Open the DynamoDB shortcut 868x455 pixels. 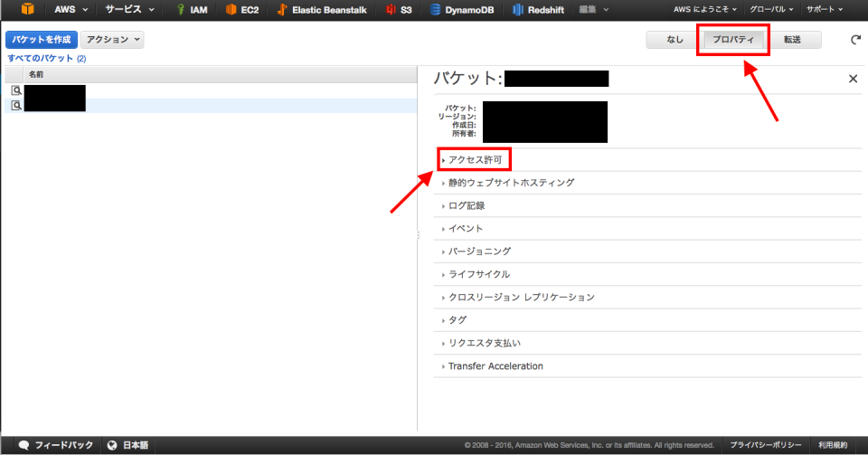(x=462, y=10)
